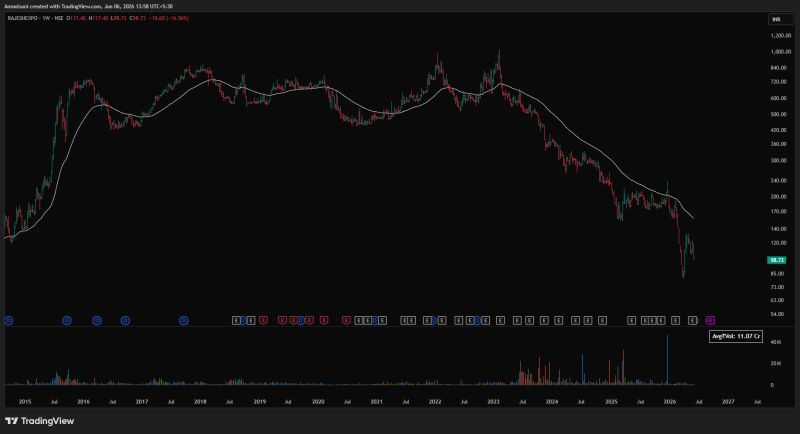This screenshot has height=434, width=800.
Task: Click the 1,200.00 price axis label
Action: pyautogui.click(x=781, y=36)
